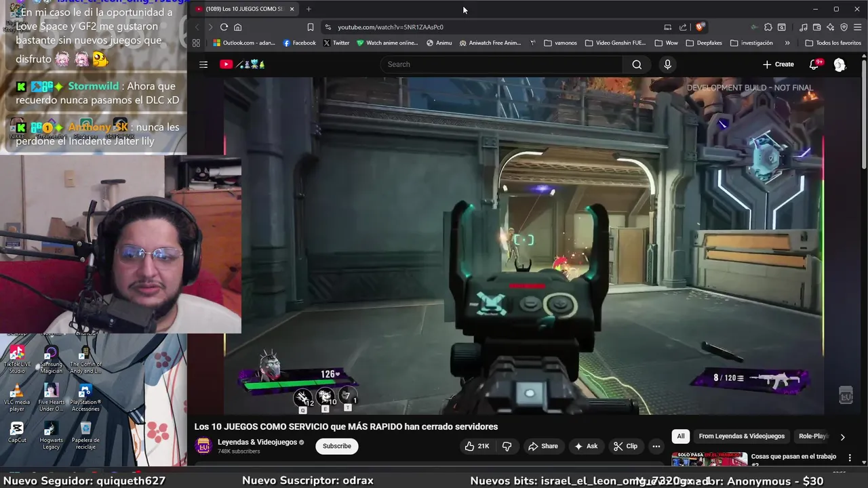Image resolution: width=868 pixels, height=488 pixels.
Task: Open the YouTube account avatar menu
Action: 840,64
